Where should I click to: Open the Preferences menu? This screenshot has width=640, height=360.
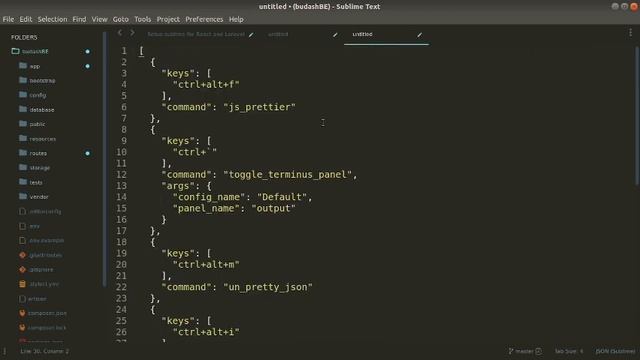tap(204, 19)
